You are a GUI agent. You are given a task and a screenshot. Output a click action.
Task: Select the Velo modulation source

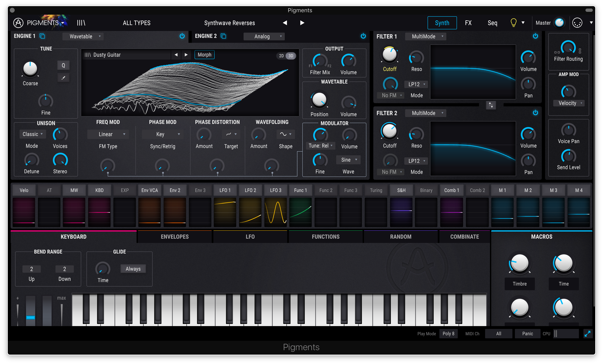tap(24, 190)
